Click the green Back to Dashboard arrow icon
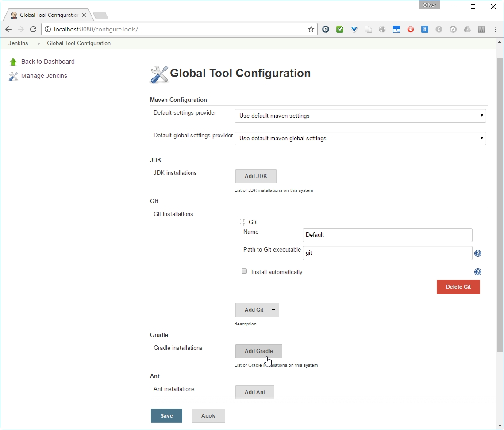This screenshot has height=430, width=504. click(x=13, y=62)
